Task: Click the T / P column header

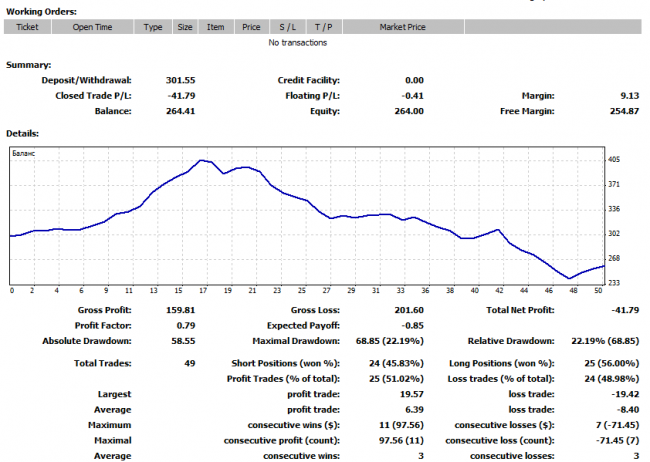Action: tap(323, 27)
